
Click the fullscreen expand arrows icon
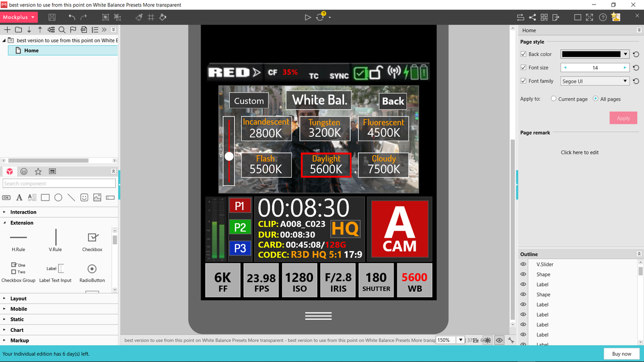tap(590, 17)
